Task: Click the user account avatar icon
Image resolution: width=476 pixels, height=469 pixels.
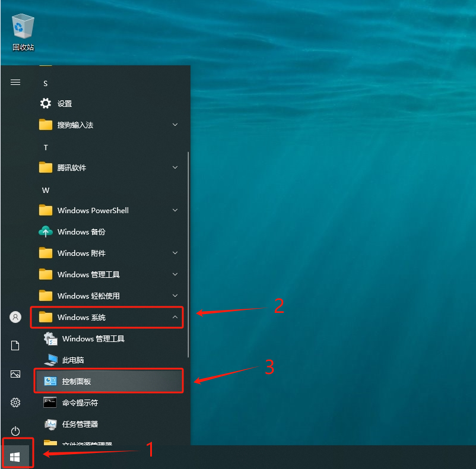Action: click(x=15, y=317)
